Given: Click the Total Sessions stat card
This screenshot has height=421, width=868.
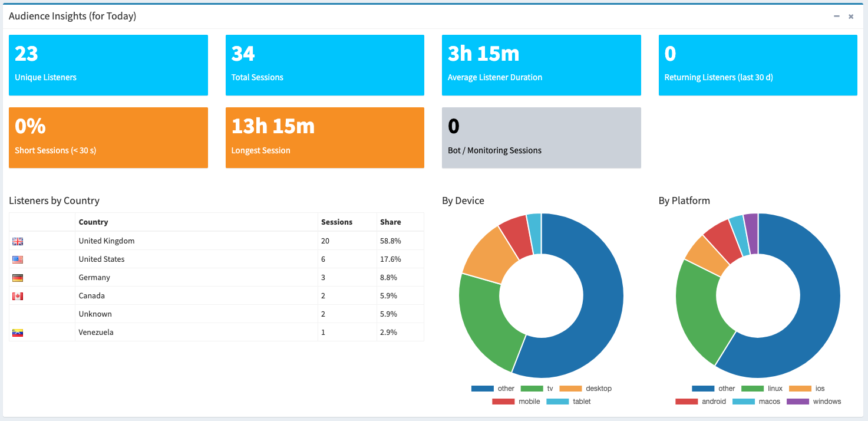Looking at the screenshot, I should click(325, 65).
